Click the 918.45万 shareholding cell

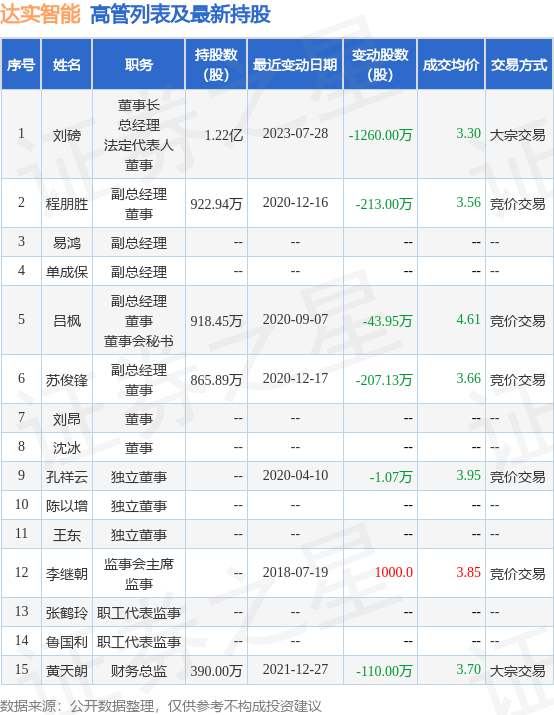216,321
